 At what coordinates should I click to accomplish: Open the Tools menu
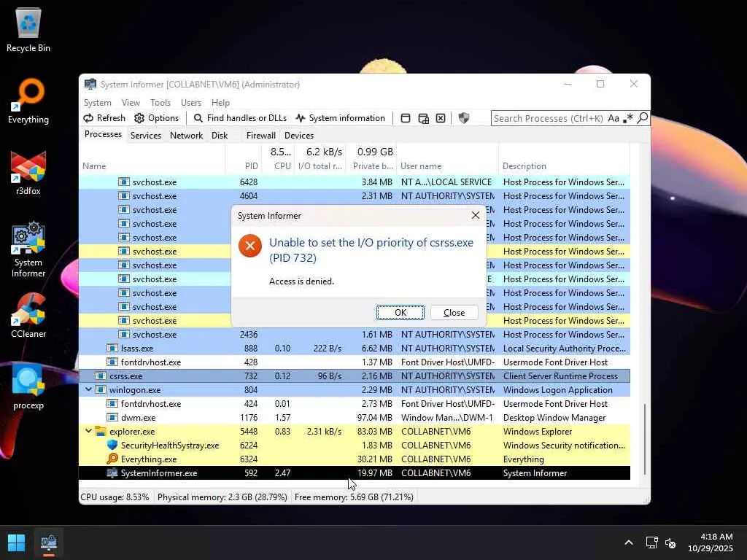click(x=160, y=102)
